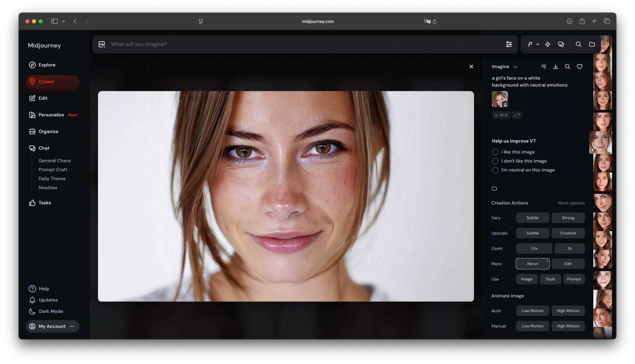Viewport: 635px width, 364px height.
Task: Reload the page in Safari
Action: (x=435, y=21)
